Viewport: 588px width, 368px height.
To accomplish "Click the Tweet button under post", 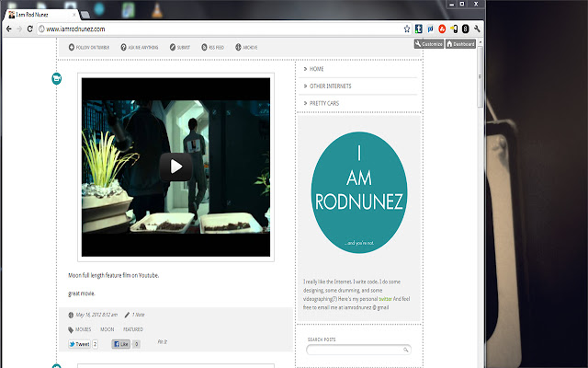I will tap(80, 344).
